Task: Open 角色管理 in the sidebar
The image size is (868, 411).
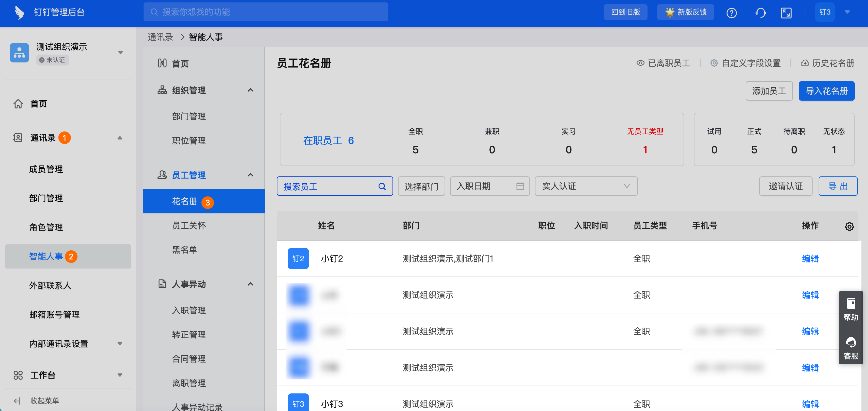Action: click(x=46, y=227)
